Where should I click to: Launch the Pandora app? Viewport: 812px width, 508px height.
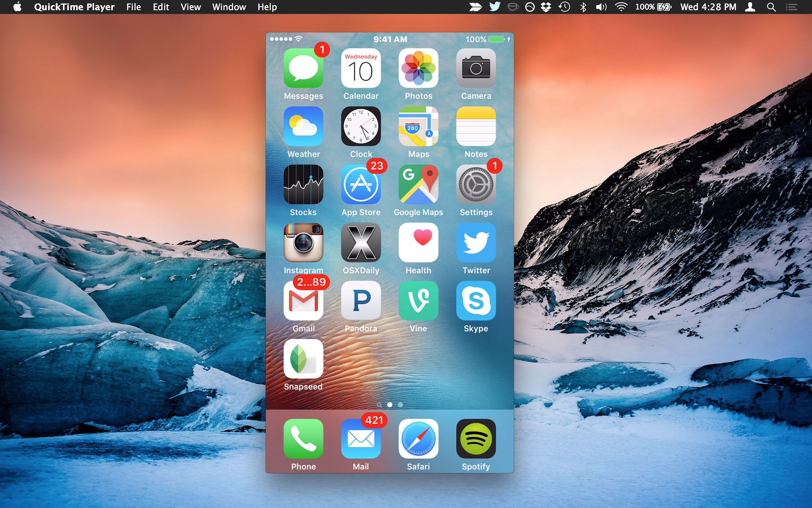coord(361,301)
